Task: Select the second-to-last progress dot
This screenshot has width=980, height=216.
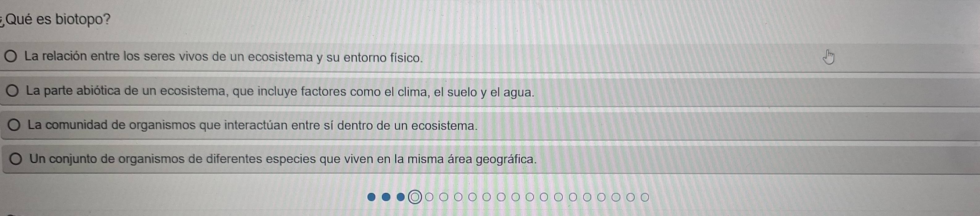Action: (630, 197)
